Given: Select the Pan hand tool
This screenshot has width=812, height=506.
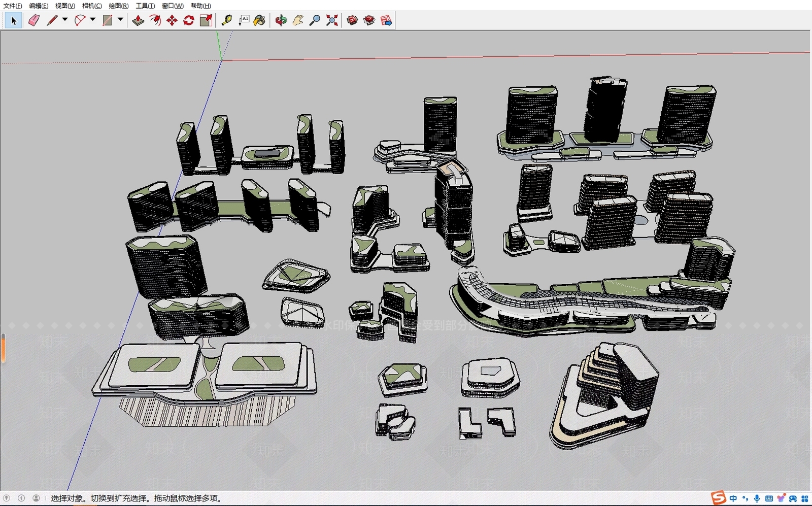Looking at the screenshot, I should point(298,21).
